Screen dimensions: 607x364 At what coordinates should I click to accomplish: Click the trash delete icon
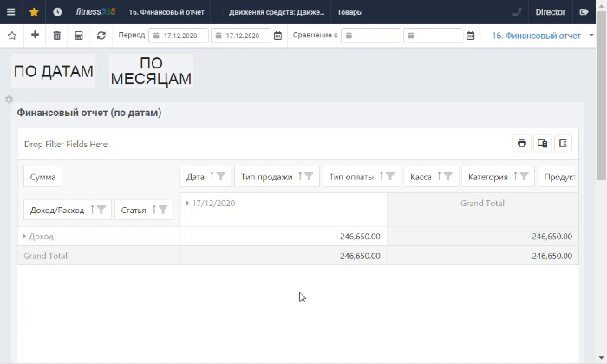pos(57,36)
